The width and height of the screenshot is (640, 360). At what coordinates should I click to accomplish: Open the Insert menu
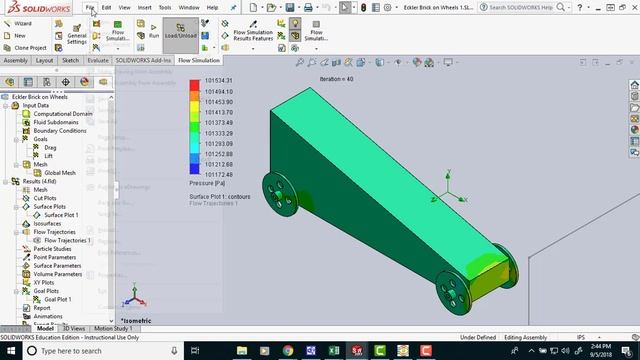[x=144, y=7]
